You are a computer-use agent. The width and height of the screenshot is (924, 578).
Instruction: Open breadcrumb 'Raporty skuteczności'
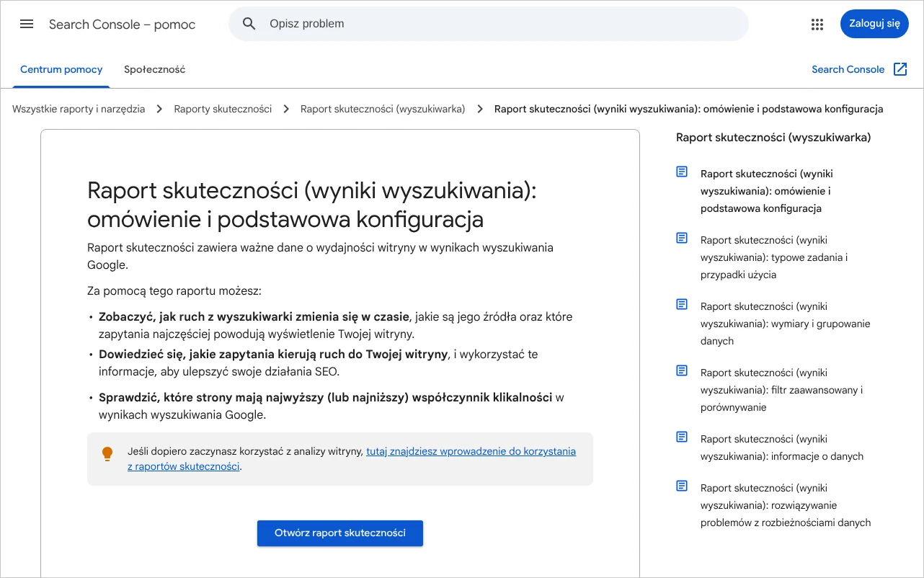coord(223,109)
